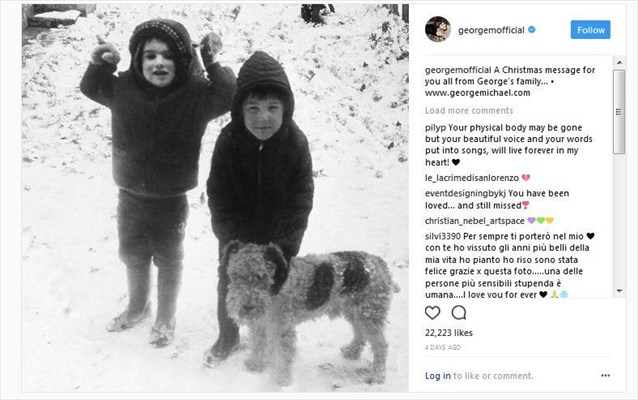The image size is (638, 400).
Task: Open silvi3390's profile
Action: coord(443,236)
